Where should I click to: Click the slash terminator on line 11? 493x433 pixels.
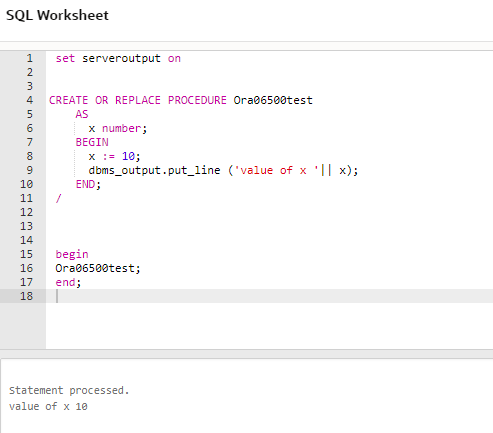pos(59,198)
